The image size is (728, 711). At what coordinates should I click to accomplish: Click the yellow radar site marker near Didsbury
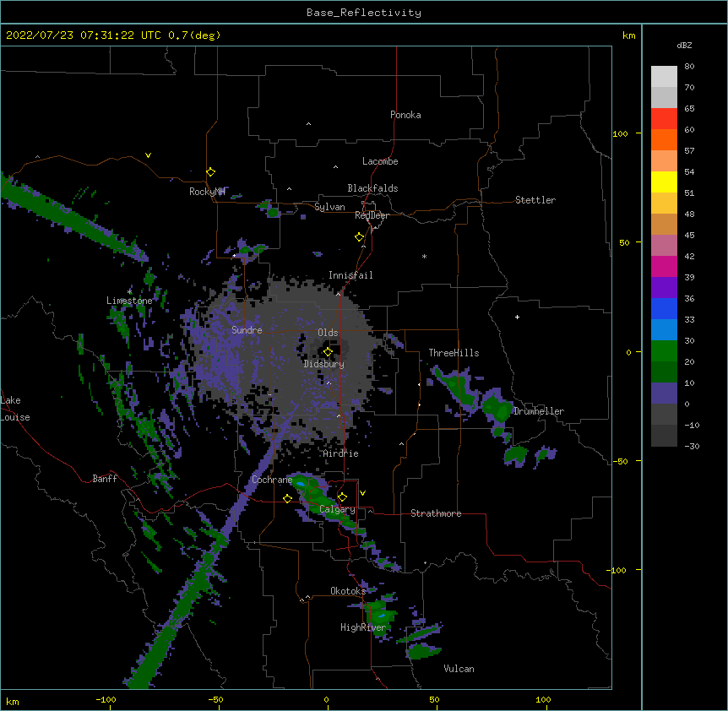[x=328, y=352]
